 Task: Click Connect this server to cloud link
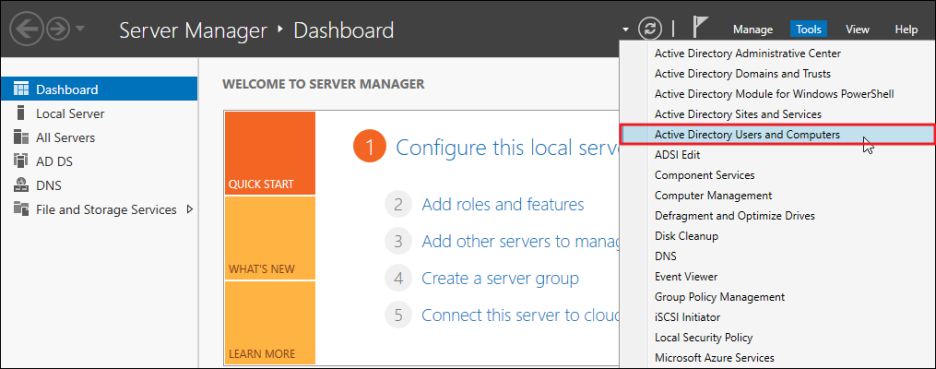[520, 315]
